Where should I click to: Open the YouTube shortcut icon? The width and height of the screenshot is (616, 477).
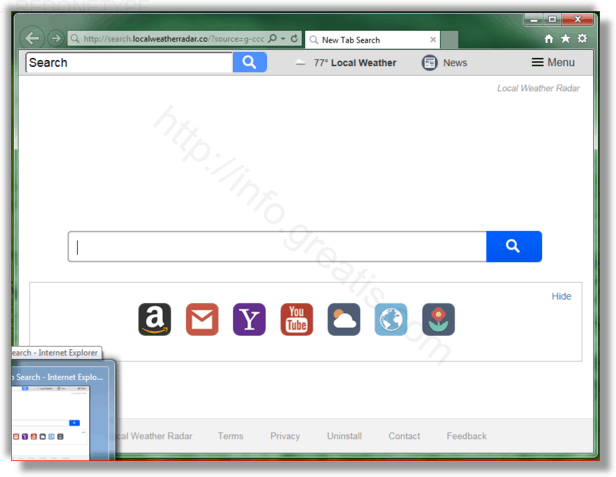(x=297, y=319)
